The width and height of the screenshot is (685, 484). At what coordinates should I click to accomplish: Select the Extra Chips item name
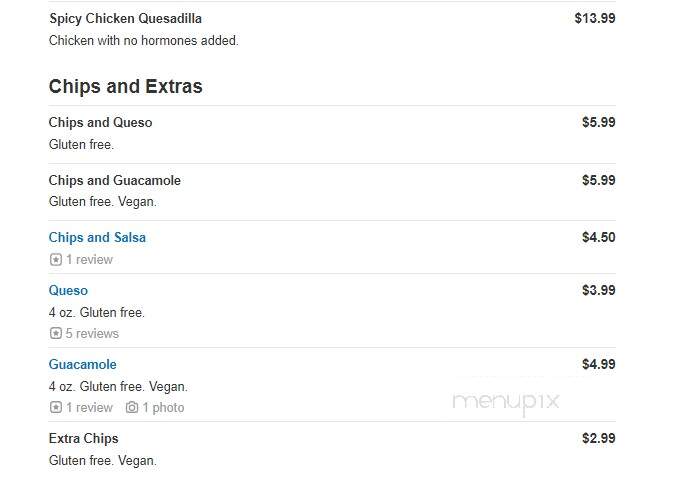pyautogui.click(x=83, y=438)
